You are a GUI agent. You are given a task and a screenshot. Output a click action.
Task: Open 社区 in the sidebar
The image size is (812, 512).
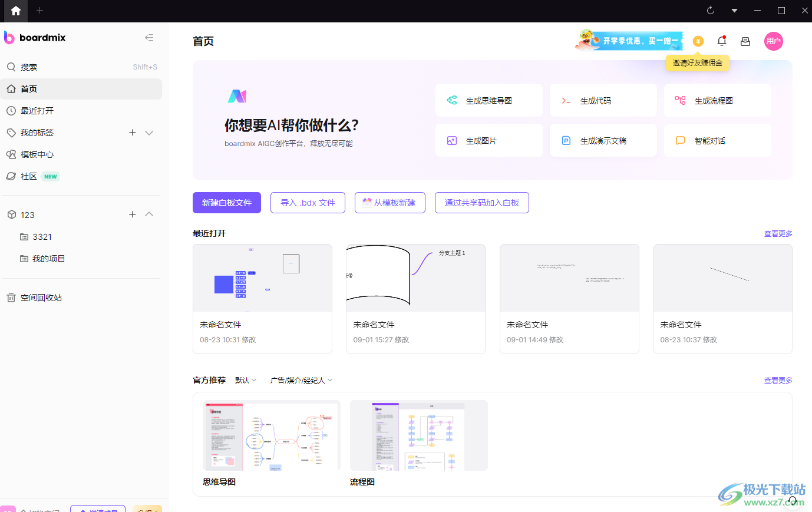(82, 176)
